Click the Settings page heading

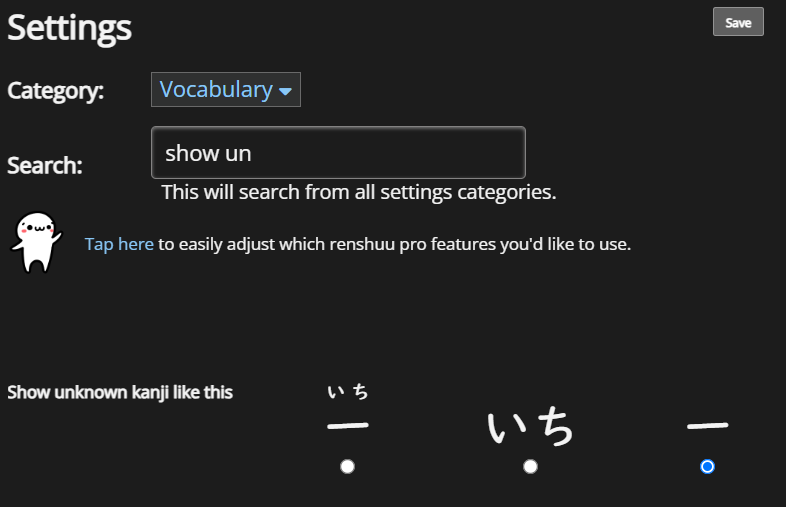coord(69,28)
